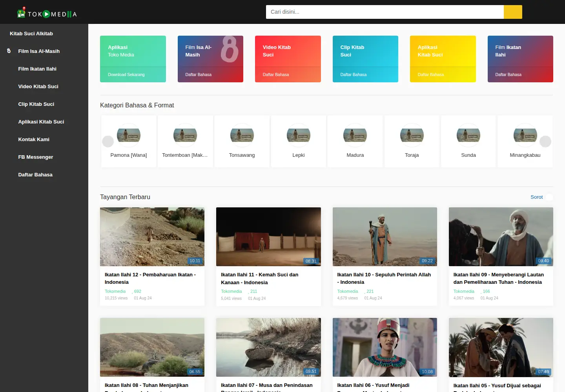Click Daftar Bahasa under Film Isa Al-Masih card
The width and height of the screenshot is (565, 392).
tap(199, 74)
